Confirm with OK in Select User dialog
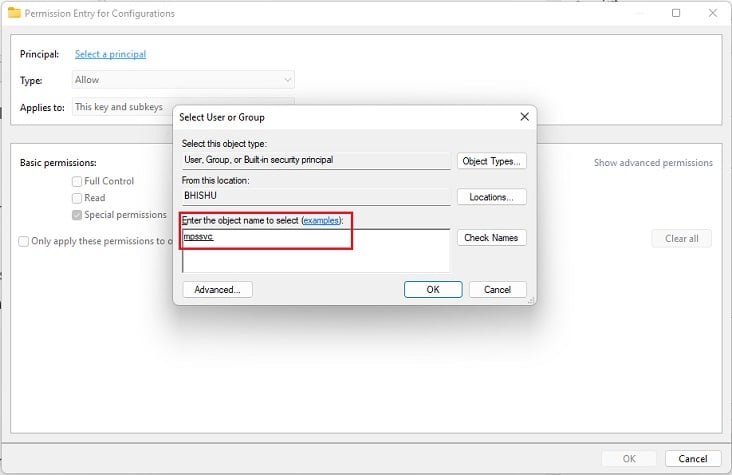732x475 pixels. click(433, 290)
